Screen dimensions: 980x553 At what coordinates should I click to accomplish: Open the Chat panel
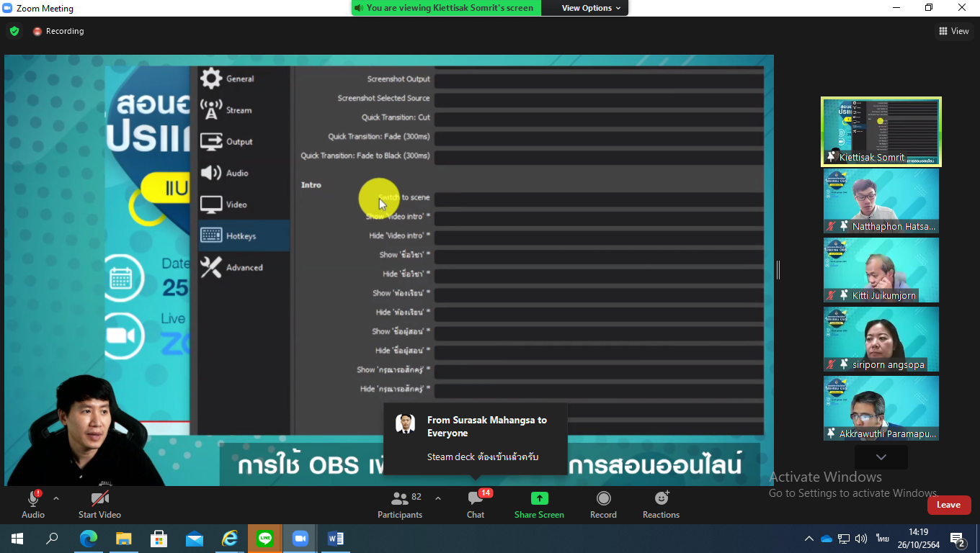coord(476,504)
